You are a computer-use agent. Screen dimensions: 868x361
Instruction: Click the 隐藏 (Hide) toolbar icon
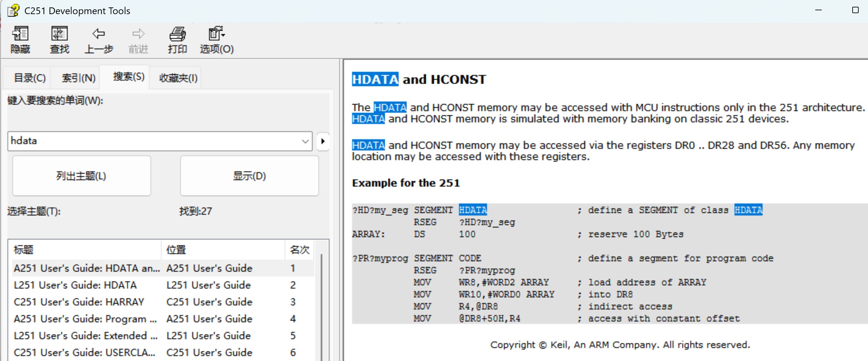coord(20,40)
